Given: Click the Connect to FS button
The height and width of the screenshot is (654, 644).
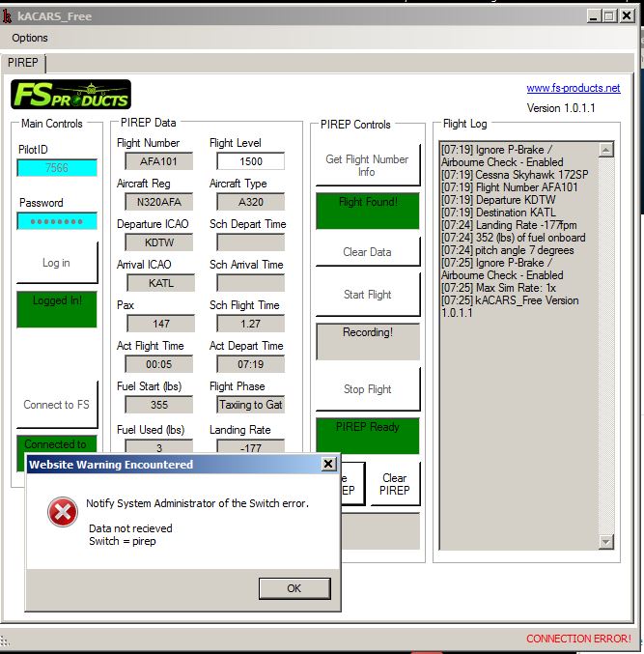Looking at the screenshot, I should (x=57, y=405).
